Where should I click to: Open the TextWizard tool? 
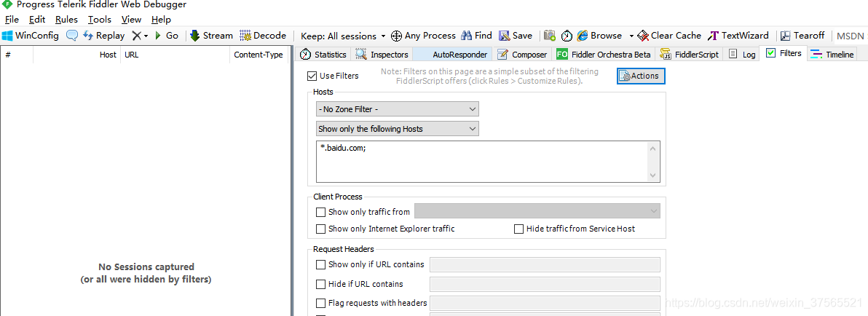[738, 36]
